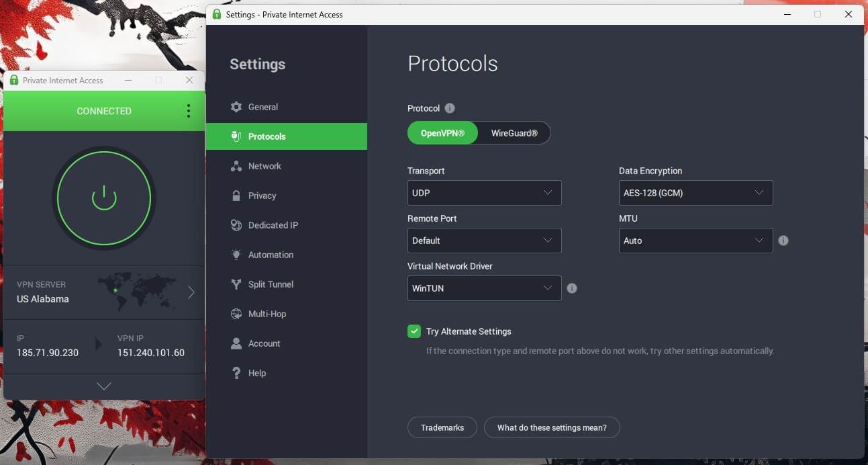Click the Help question mark icon

coord(236,373)
